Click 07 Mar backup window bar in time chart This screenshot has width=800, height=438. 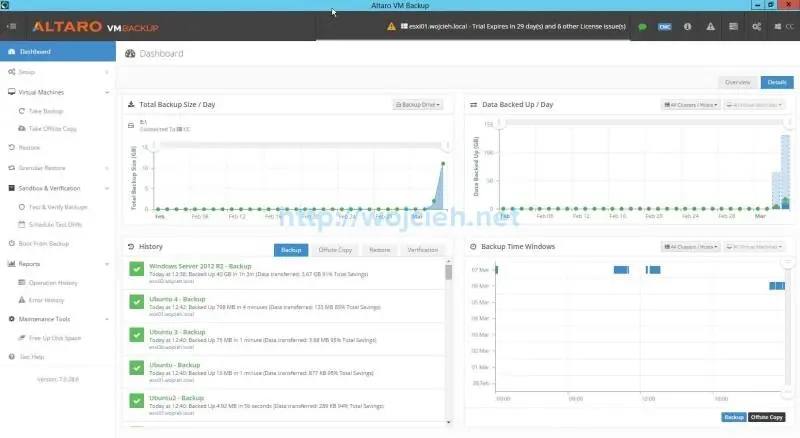tap(621, 270)
